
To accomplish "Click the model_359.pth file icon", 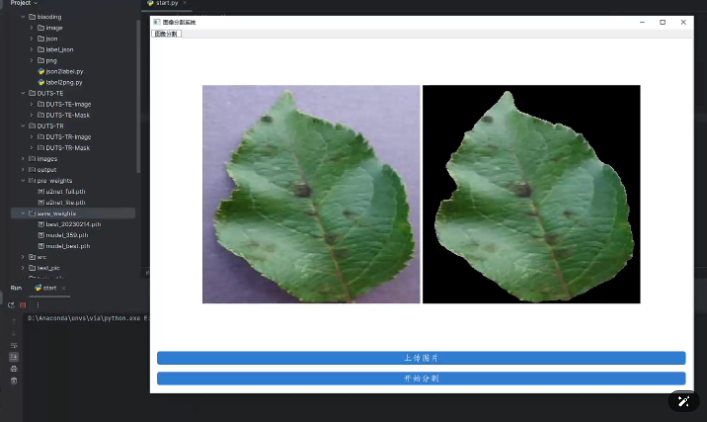I will [x=41, y=235].
